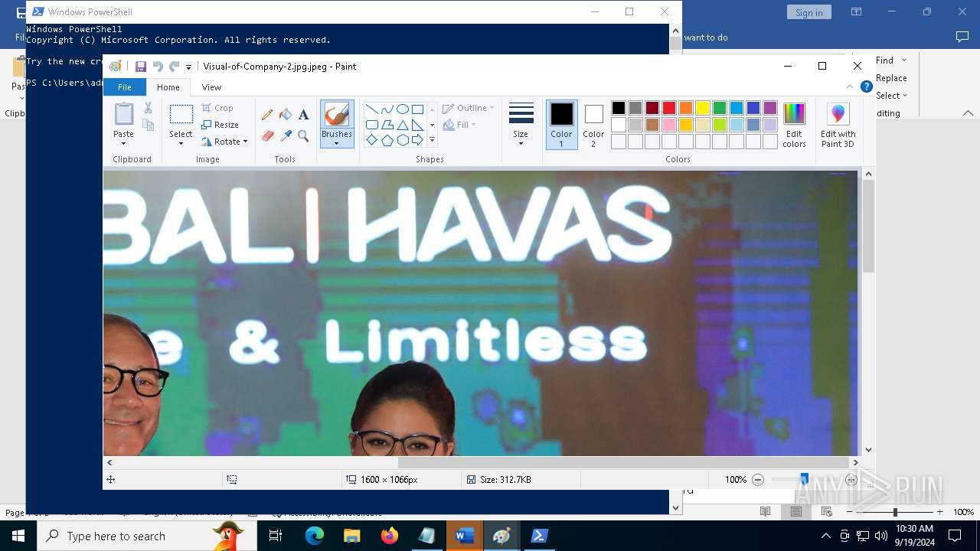Pick the green color swatch

pyautogui.click(x=720, y=108)
